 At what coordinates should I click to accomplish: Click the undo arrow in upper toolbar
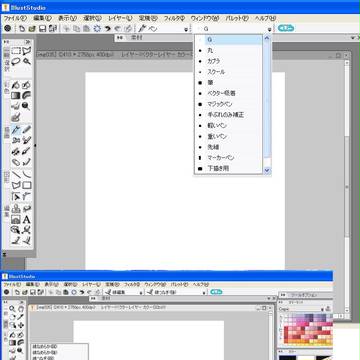(107, 29)
